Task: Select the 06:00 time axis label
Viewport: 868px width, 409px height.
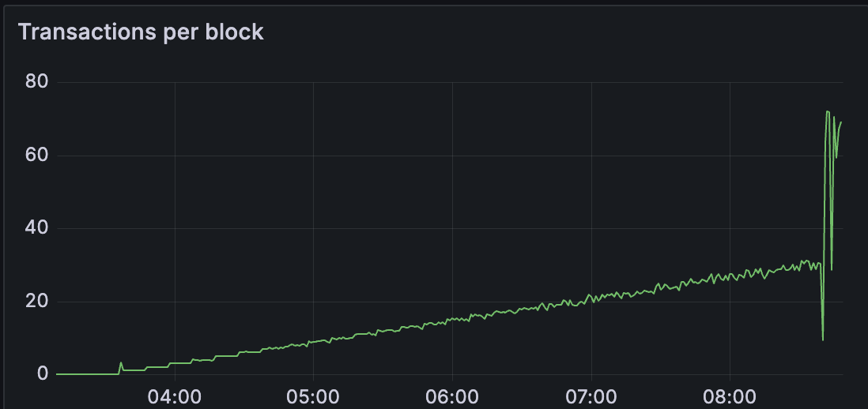Action: (x=451, y=396)
